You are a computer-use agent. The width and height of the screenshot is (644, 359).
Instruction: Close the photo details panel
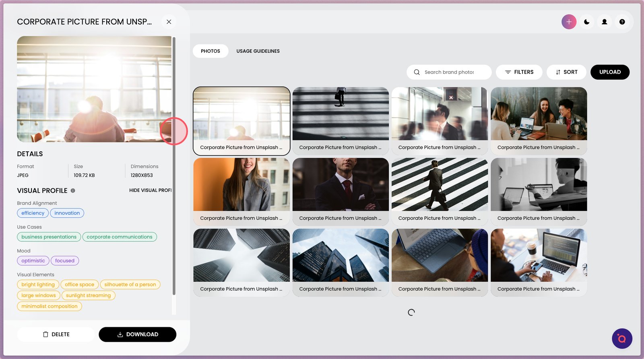(x=169, y=22)
